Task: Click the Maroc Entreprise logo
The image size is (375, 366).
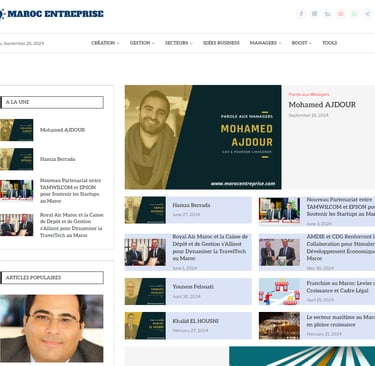Action: (x=52, y=14)
